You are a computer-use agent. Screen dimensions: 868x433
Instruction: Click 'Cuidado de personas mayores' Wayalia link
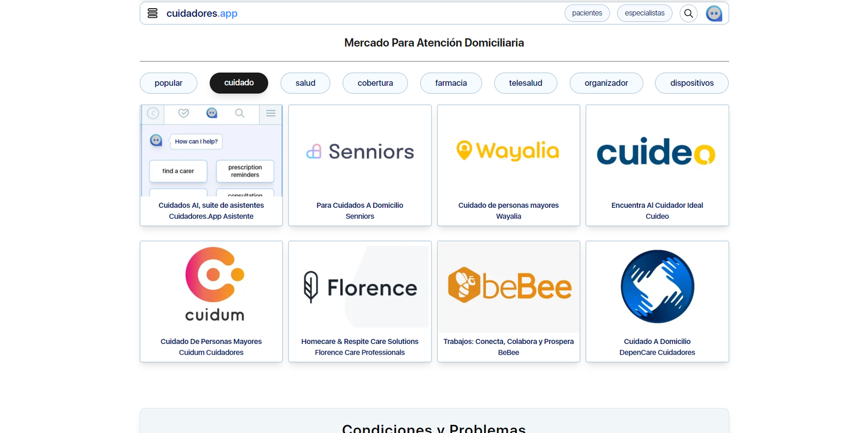[x=508, y=205]
